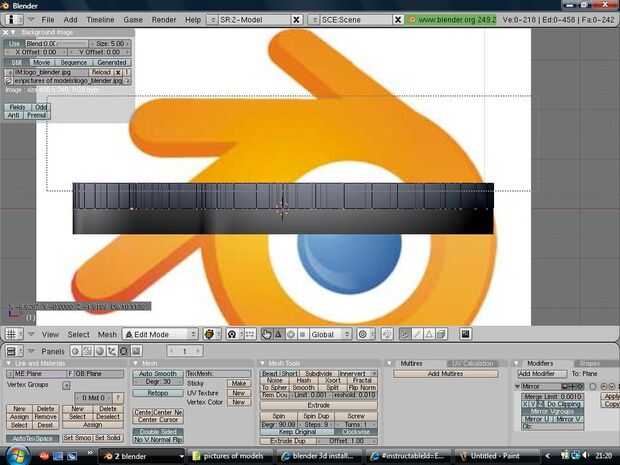Open Untitled - Paint from the taskbar
Image resolution: width=620 pixels, height=465 pixels.
[495, 456]
